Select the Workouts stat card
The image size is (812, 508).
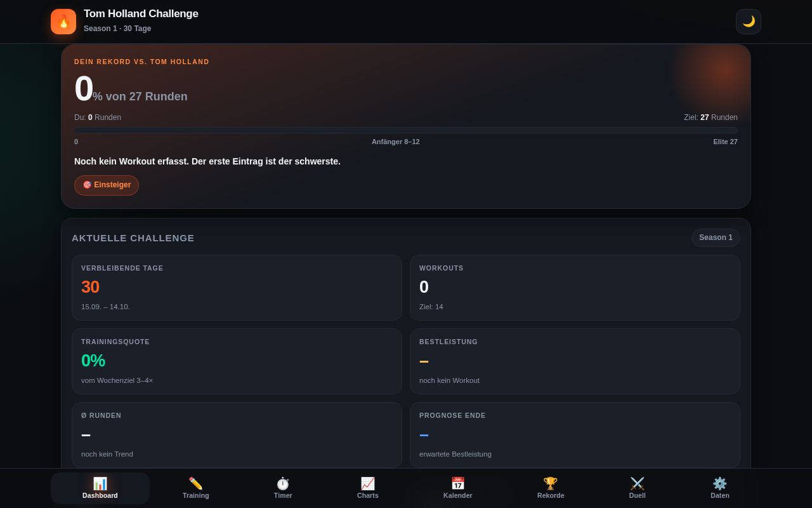click(575, 288)
